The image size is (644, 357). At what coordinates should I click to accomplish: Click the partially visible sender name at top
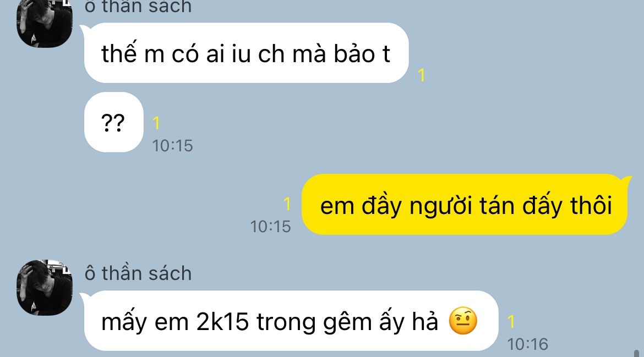coord(138,6)
